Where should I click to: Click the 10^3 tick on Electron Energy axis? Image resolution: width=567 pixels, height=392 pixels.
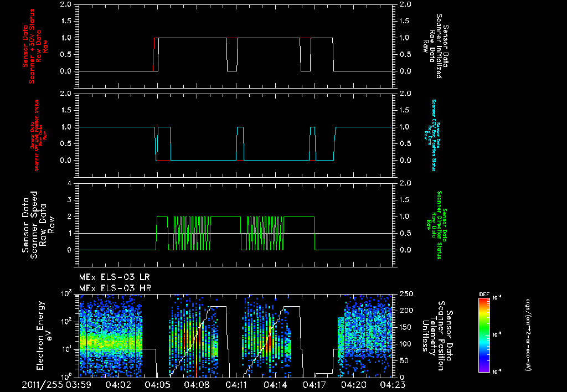66,293
